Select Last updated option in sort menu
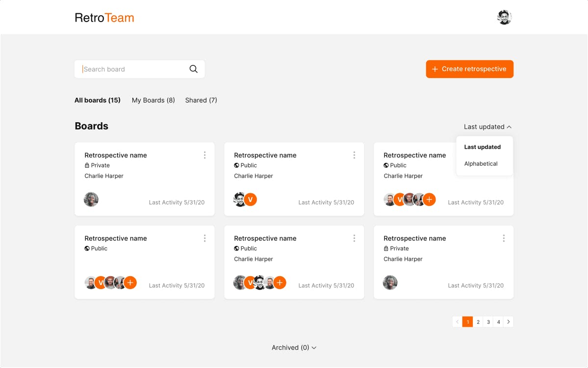The image size is (588, 368). 482,147
